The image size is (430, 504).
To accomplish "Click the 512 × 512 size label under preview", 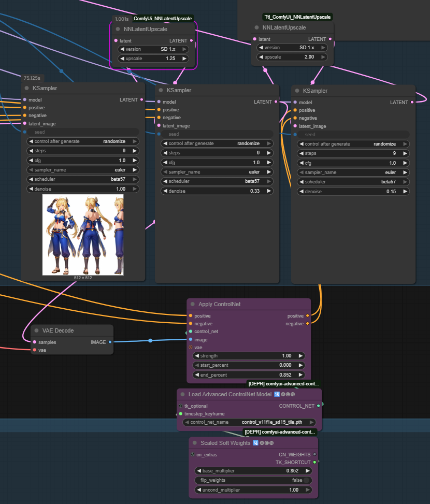I will pos(83,278).
